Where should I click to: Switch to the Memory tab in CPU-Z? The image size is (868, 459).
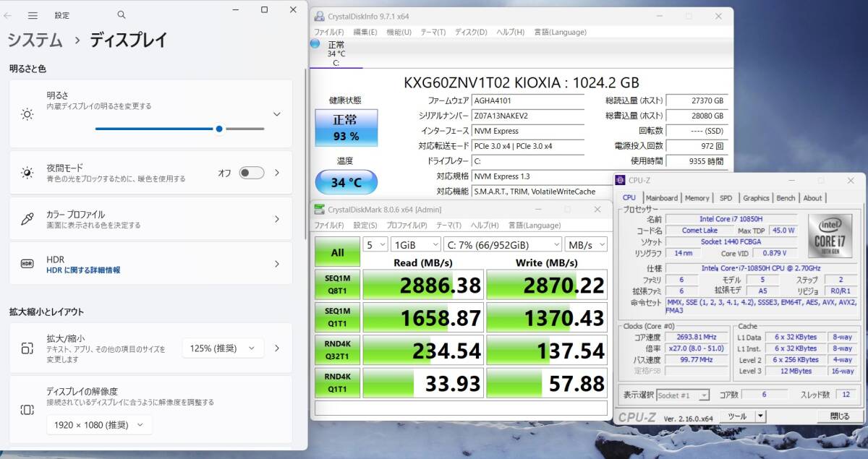click(697, 198)
